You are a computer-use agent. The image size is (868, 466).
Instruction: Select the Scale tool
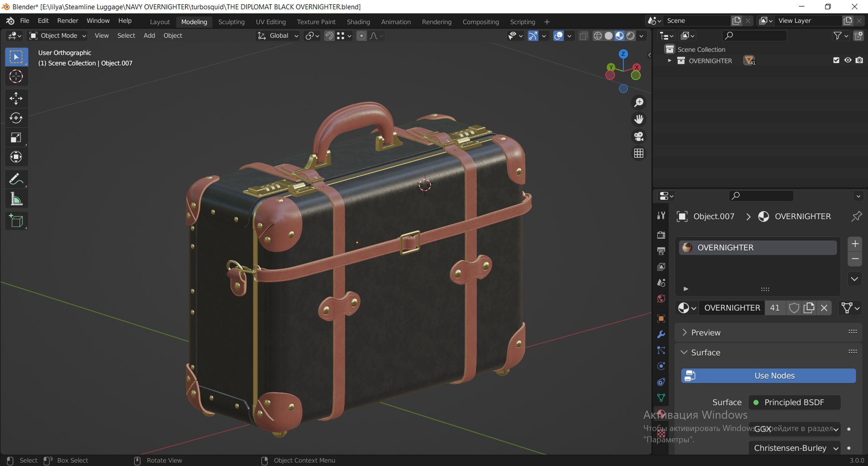coord(16,137)
